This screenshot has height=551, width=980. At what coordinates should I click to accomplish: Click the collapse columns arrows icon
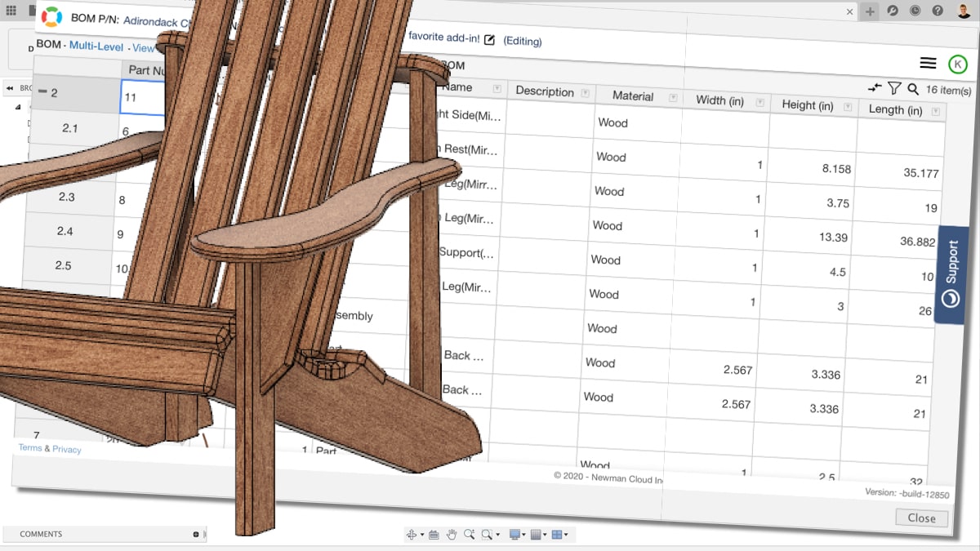[875, 87]
